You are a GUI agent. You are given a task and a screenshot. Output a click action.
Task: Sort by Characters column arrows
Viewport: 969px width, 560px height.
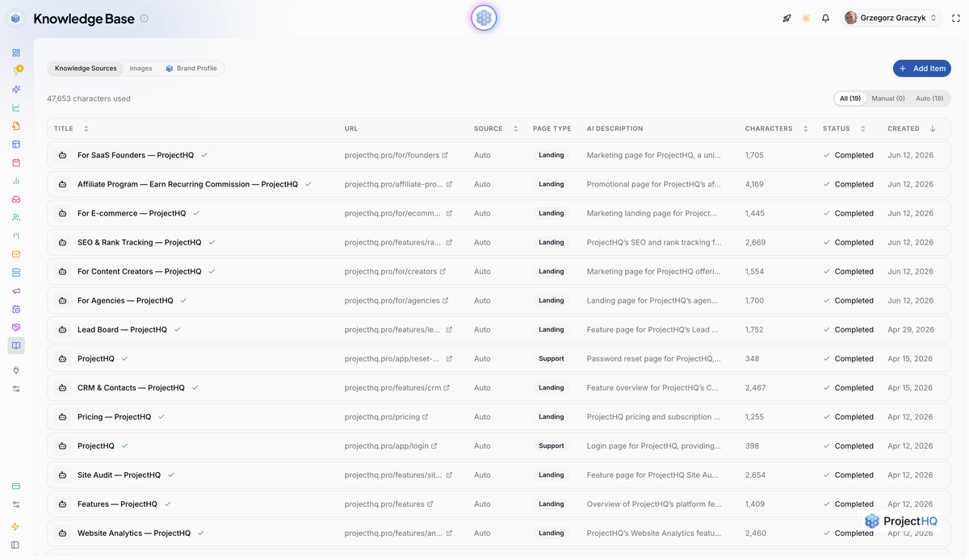pos(804,128)
